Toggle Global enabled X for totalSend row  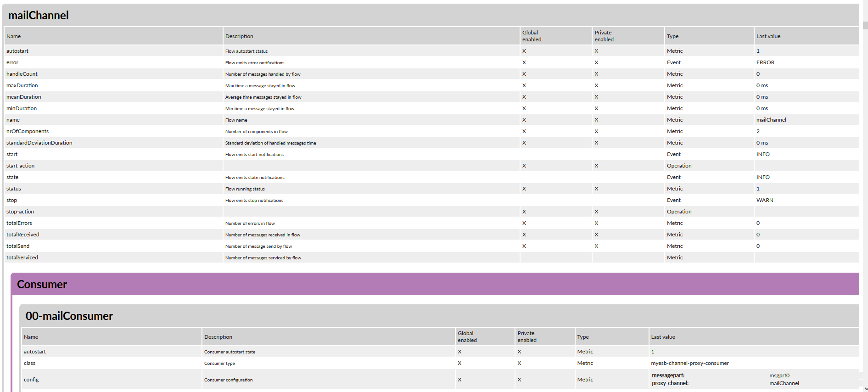[524, 246]
